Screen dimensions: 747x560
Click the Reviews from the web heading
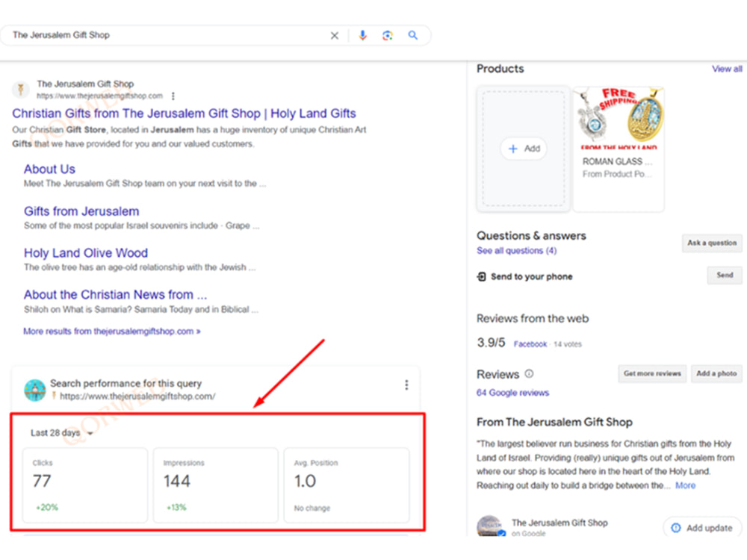[533, 319]
